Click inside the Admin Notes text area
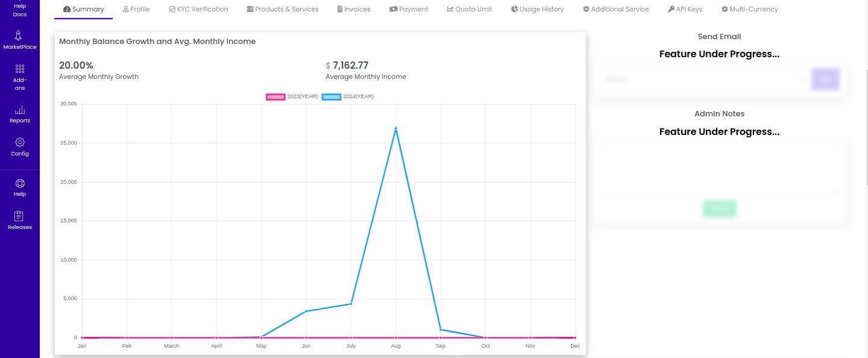Image resolution: width=868 pixels, height=358 pixels. tap(719, 169)
